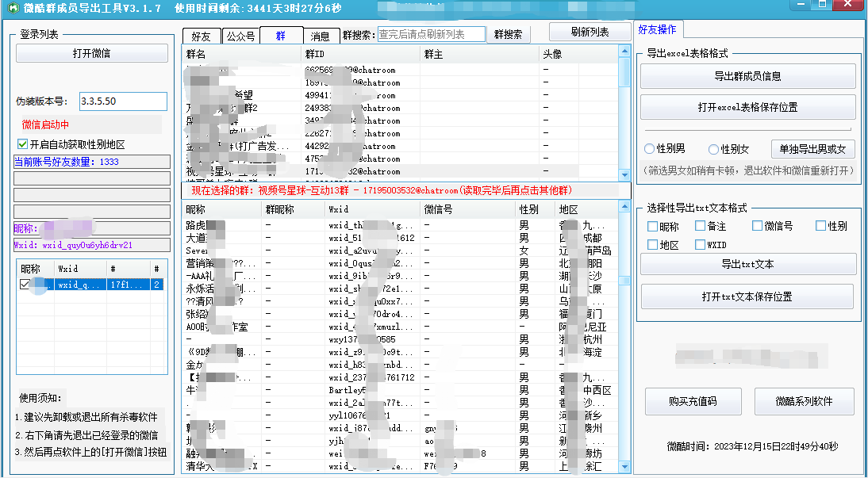Click the 群搜索 text input field
Image resolution: width=868 pixels, height=478 pixels.
click(432, 34)
